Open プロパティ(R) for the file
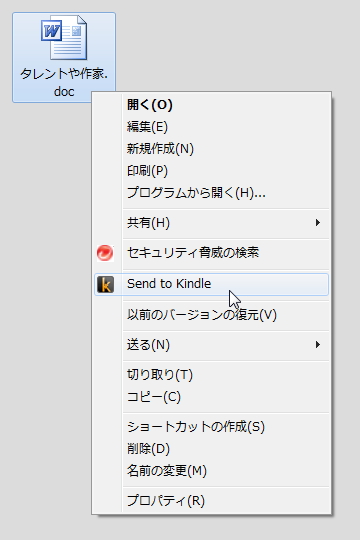Screen dimensions: 360x540 click(x=211, y=501)
